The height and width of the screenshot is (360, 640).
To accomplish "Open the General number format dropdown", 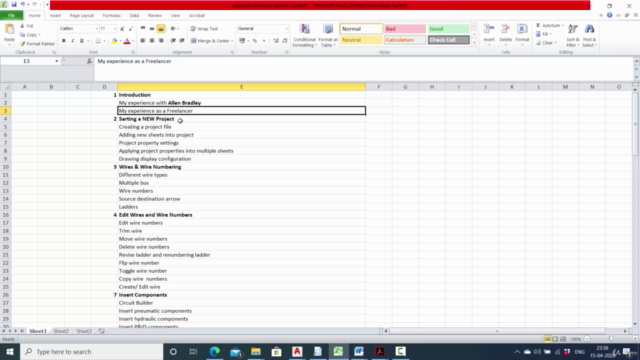I will [286, 29].
